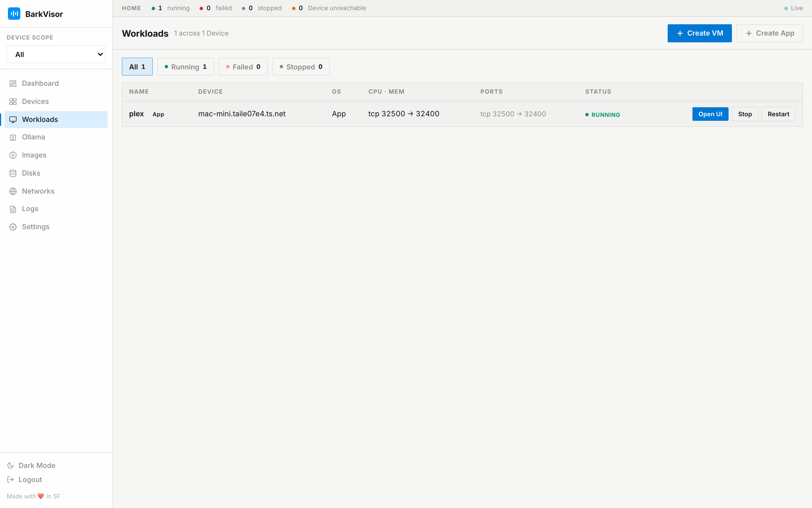Click the '1 running' status counter

pos(171,8)
